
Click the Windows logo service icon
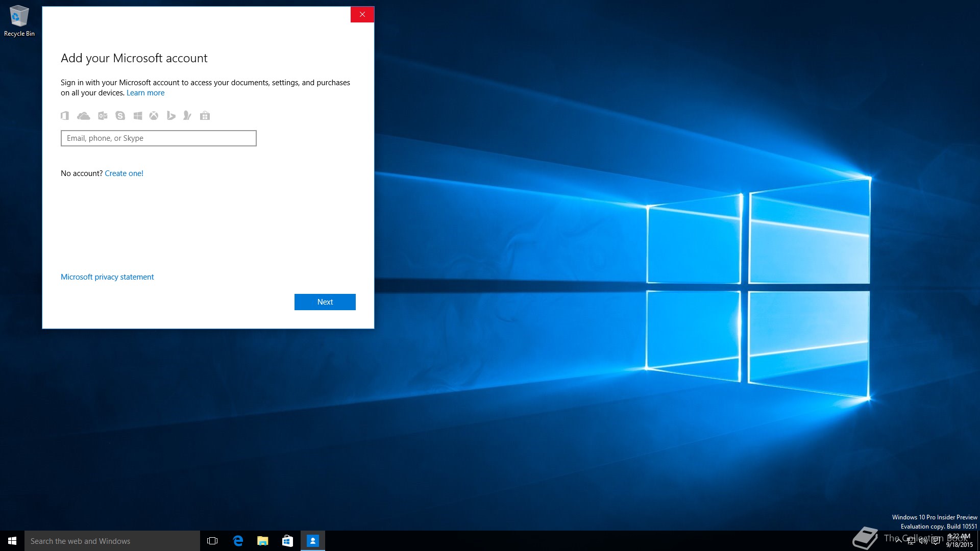[138, 116]
